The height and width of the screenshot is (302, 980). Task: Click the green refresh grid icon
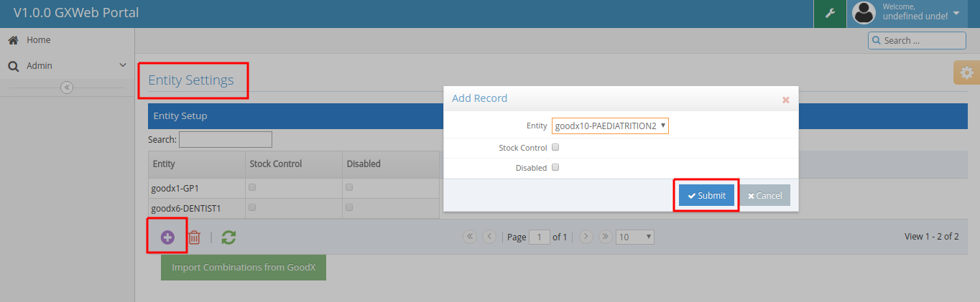(x=228, y=237)
